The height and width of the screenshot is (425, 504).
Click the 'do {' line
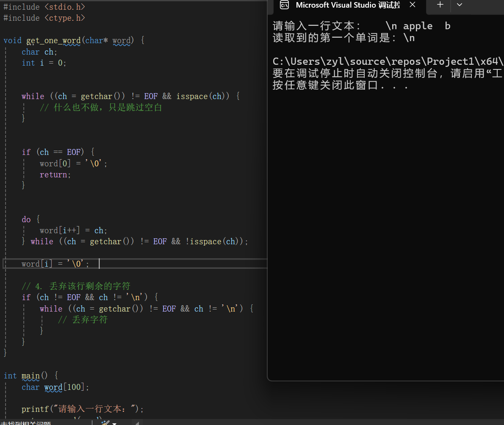(30, 219)
